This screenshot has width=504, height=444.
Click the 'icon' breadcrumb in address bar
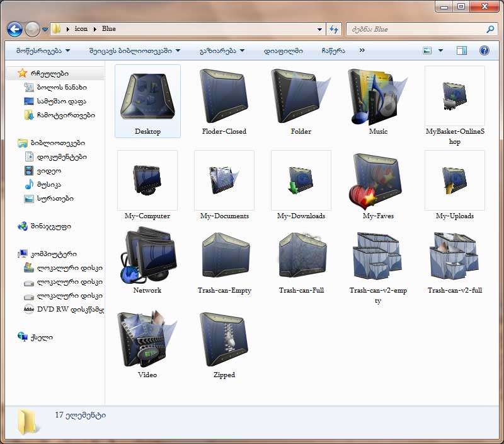[x=81, y=28]
